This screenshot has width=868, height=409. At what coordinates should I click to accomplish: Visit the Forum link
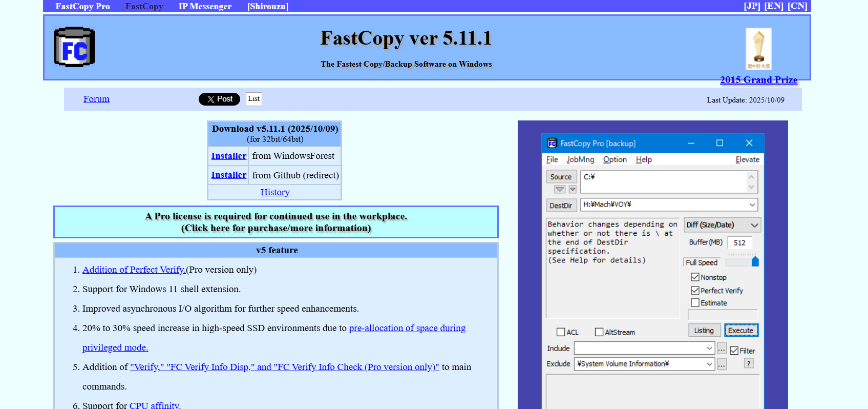(x=96, y=99)
